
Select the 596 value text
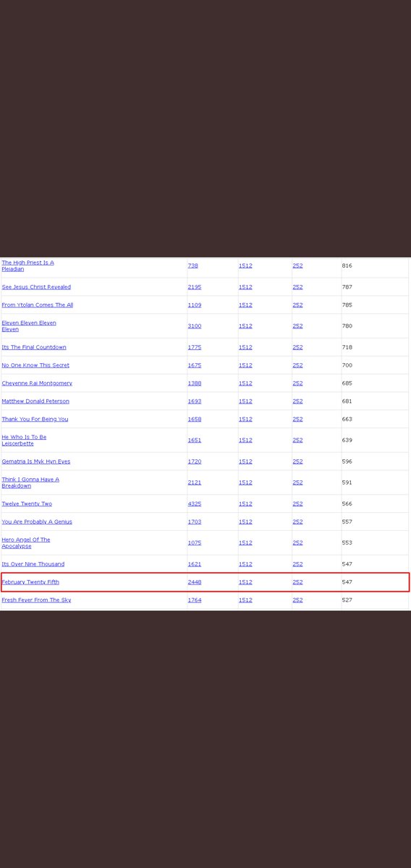pyautogui.click(x=347, y=461)
